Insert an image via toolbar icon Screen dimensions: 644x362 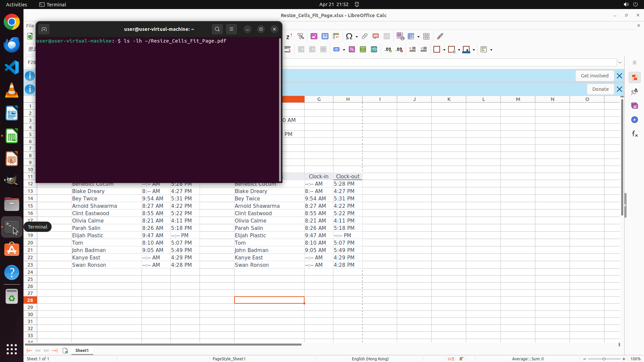point(314,36)
